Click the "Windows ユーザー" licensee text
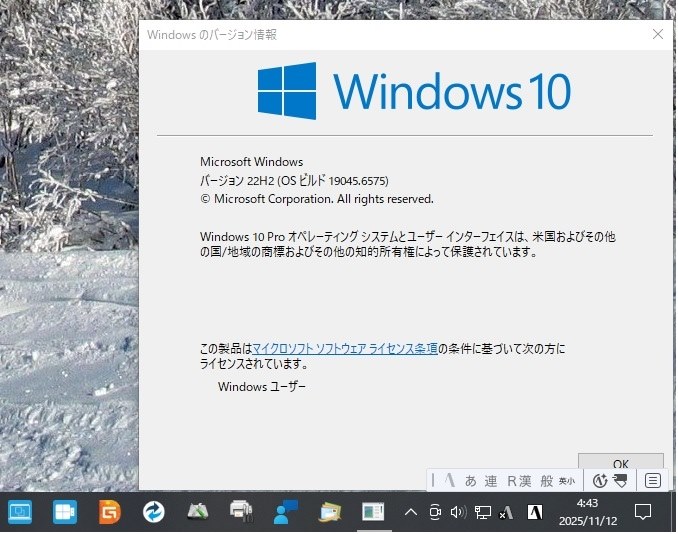This screenshot has width=678, height=534. pos(262,387)
